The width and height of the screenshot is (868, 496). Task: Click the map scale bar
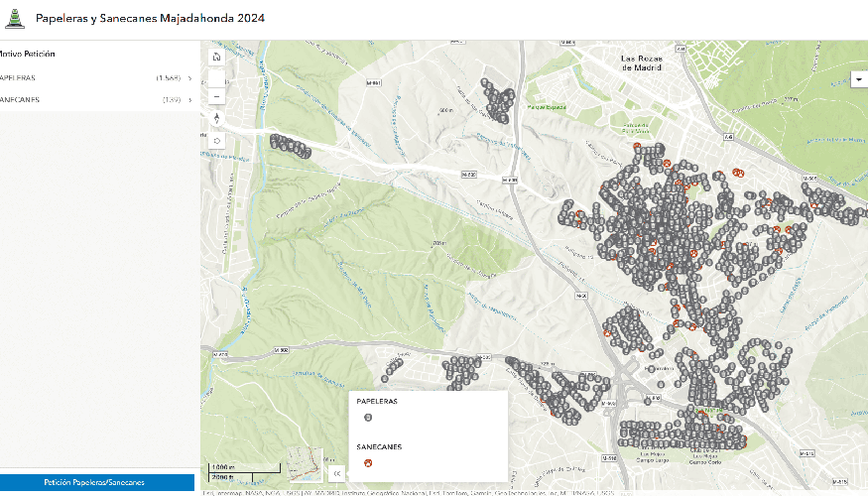234,471
